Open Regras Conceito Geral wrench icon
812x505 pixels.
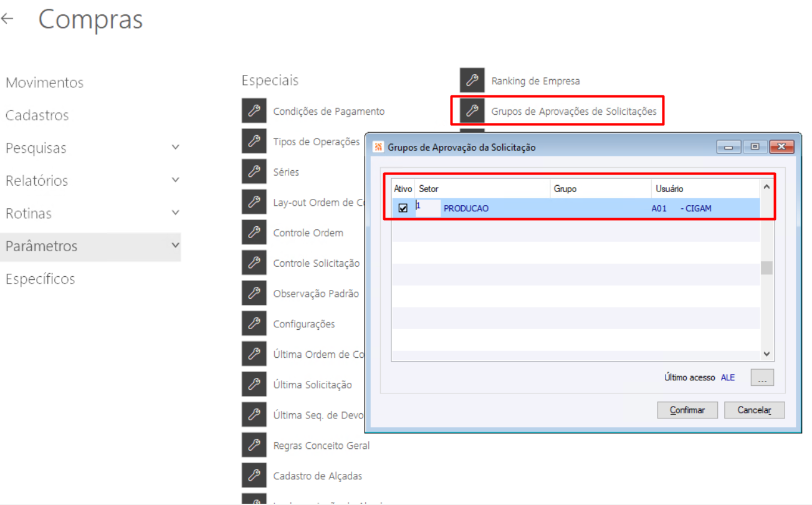[254, 445]
